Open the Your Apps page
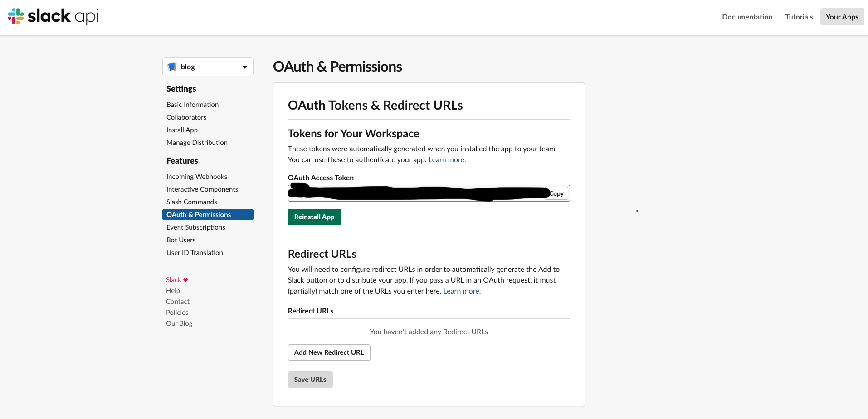This screenshot has width=868, height=419. [x=841, y=17]
